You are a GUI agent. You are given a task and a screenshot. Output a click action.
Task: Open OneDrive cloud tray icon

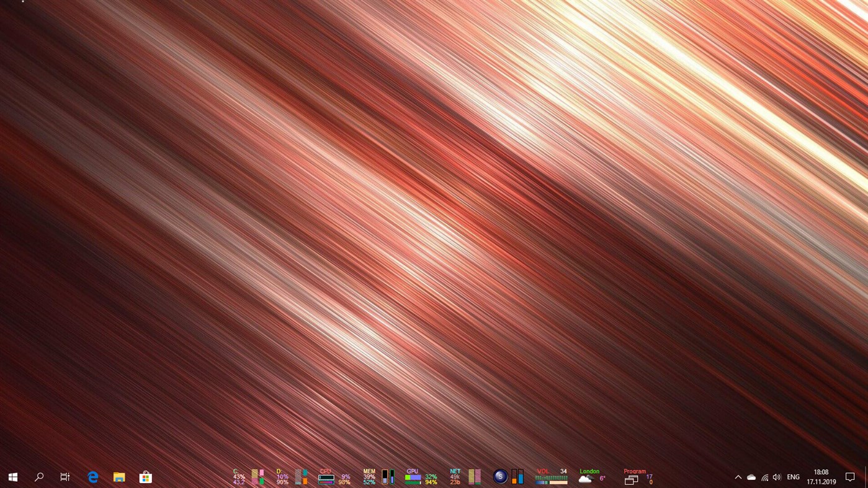pyautogui.click(x=751, y=477)
